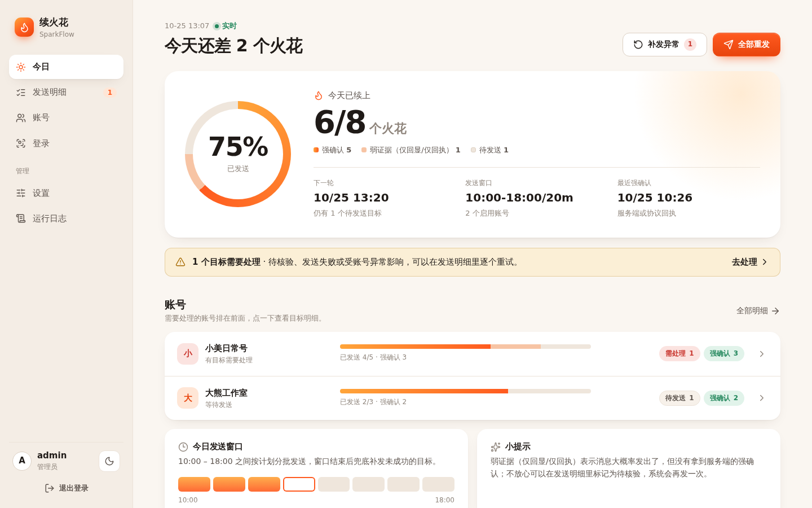Open the 今日 sidebar item
The height and width of the screenshot is (508, 812).
[66, 67]
